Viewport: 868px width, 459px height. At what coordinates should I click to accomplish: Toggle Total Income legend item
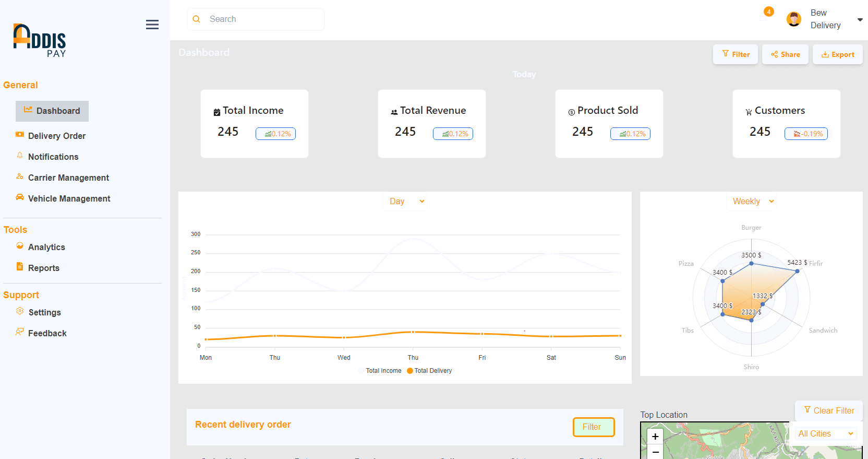379,371
